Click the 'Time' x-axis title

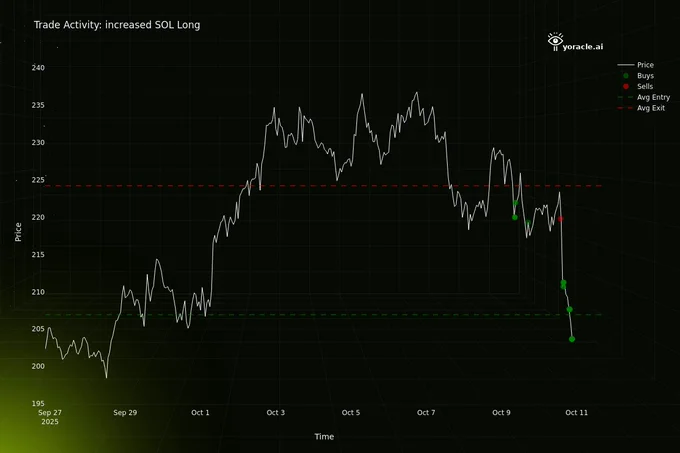324,437
